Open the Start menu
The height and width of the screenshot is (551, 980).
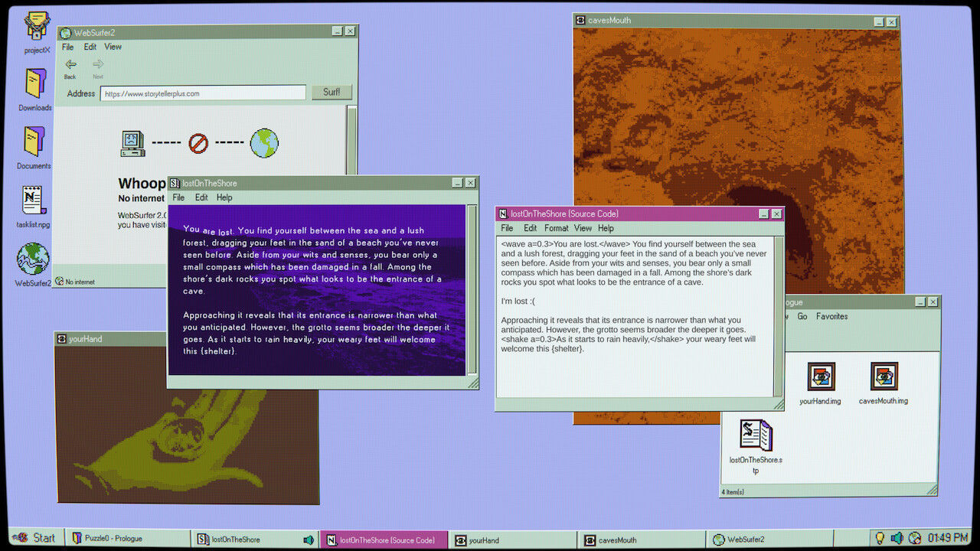tap(34, 538)
